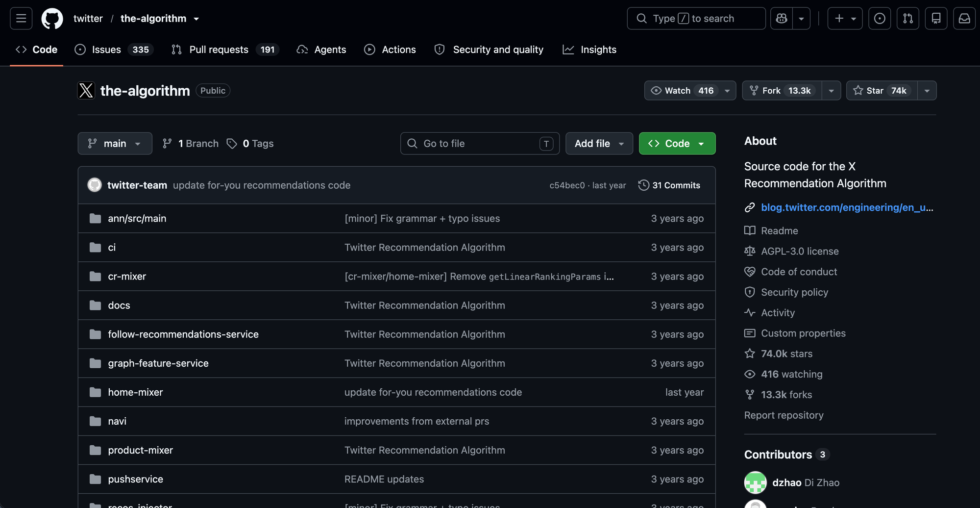The image size is (980, 508).
Task: Click the stars icon beside 74.0k stars
Action: 750,354
